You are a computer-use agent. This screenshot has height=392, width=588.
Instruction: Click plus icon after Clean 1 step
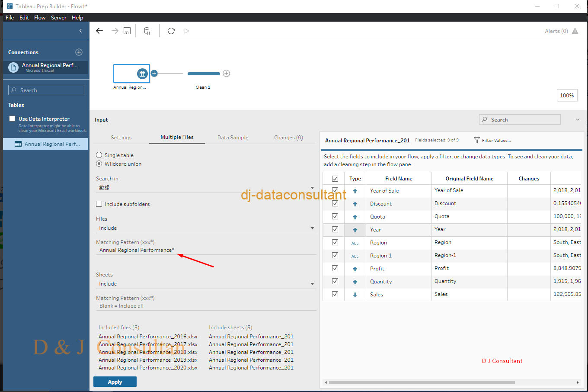tap(226, 74)
